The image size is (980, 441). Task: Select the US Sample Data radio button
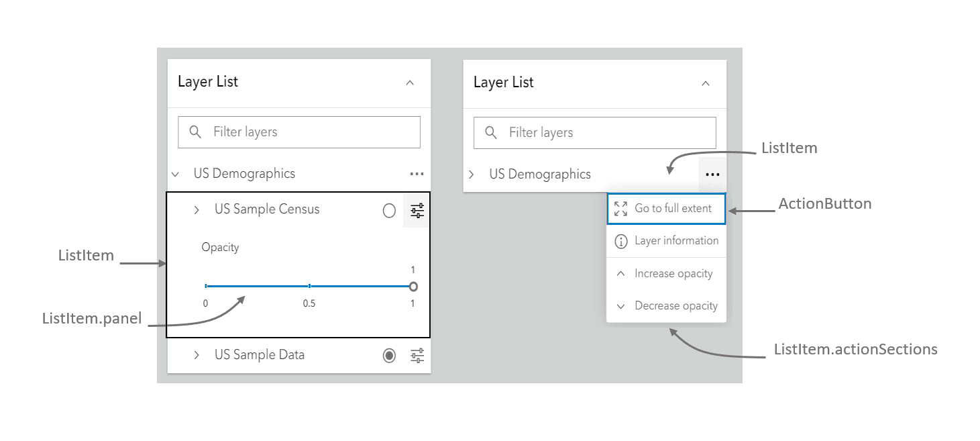pos(389,355)
